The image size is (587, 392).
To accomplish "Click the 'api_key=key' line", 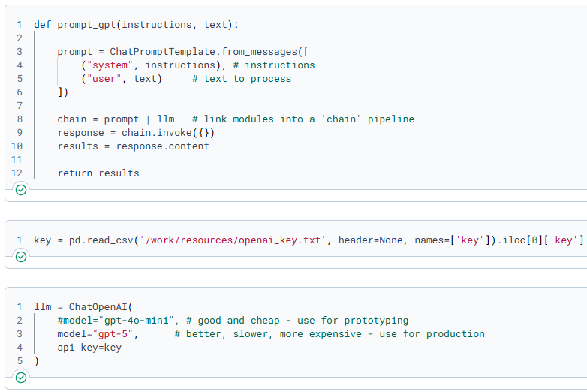I will (89, 348).
